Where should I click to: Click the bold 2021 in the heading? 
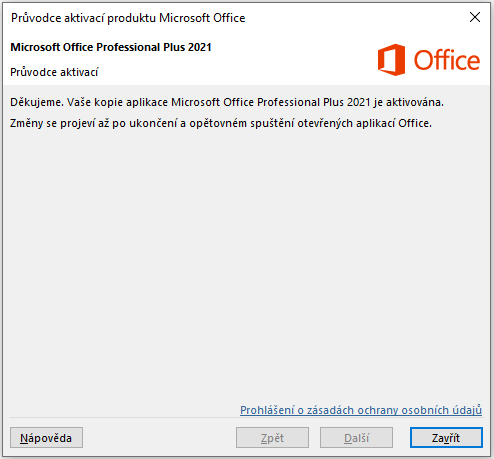(199, 47)
